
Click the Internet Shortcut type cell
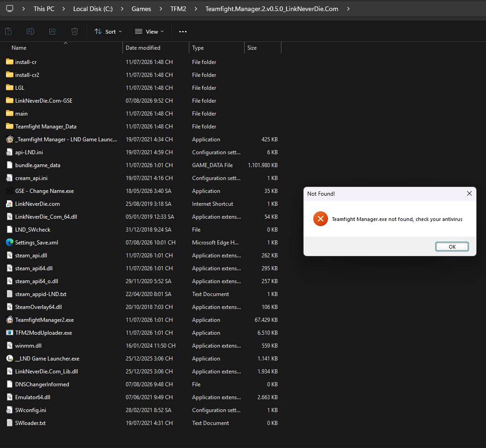click(x=213, y=204)
